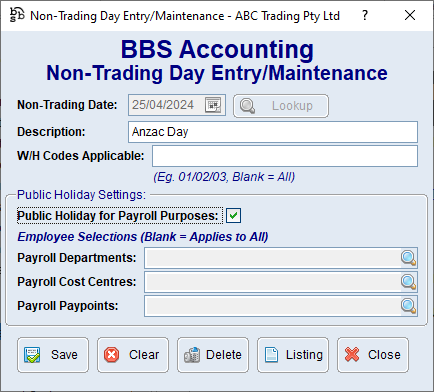This screenshot has height=392, width=434.
Task: Click inside the Payroll Cost Centres text box
Action: (273, 282)
